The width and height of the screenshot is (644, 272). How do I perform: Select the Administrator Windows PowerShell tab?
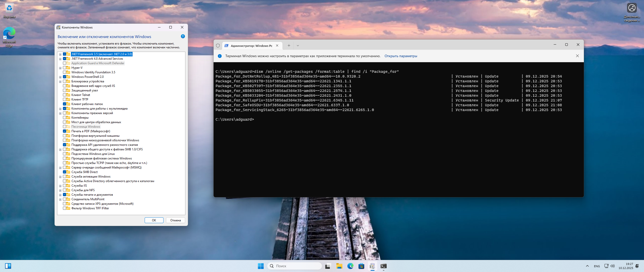click(x=251, y=46)
